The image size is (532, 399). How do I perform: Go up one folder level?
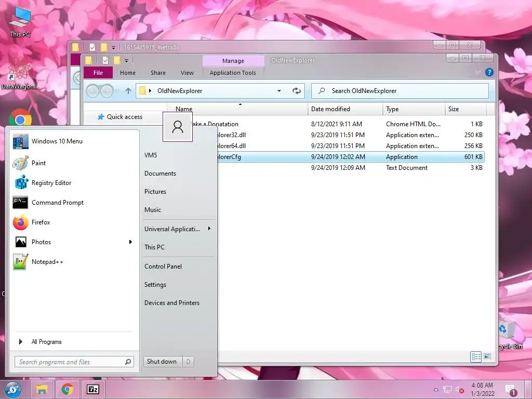tap(128, 90)
